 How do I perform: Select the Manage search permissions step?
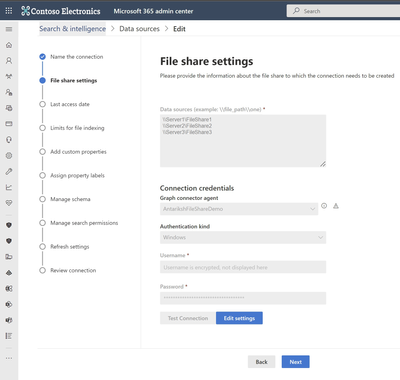79,223
